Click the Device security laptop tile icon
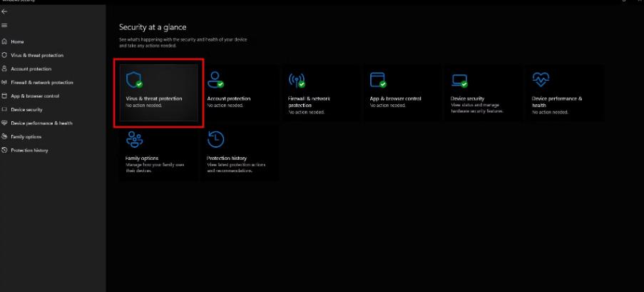Screen dimensions: 644x292 click(459, 80)
